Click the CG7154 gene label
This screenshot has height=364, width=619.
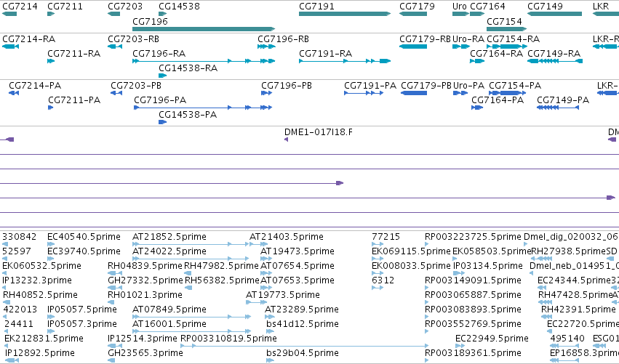pos(504,21)
